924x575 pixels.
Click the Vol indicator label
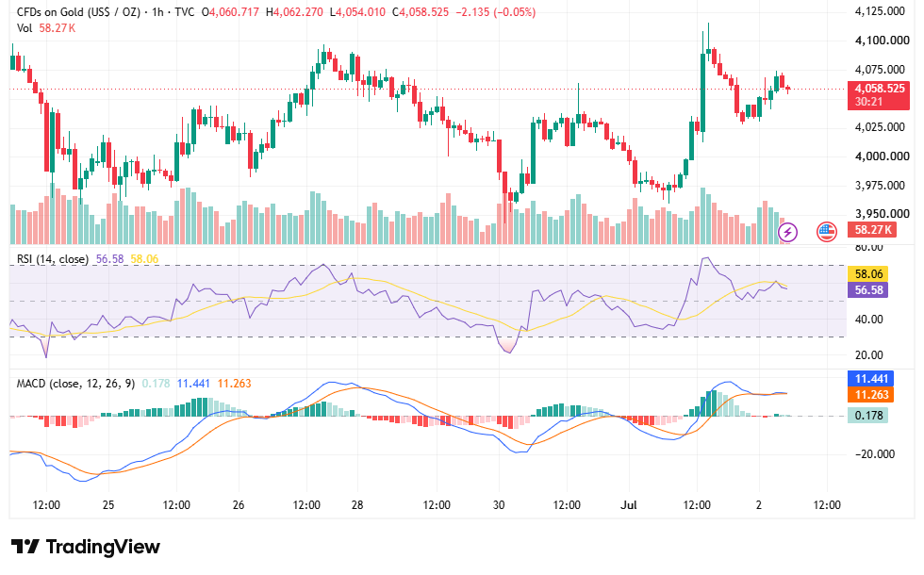pos(25,28)
